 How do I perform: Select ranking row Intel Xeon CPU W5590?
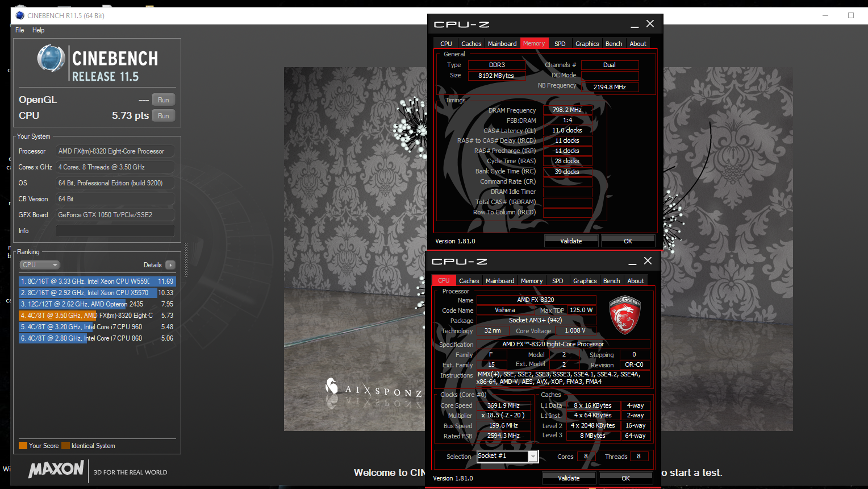(97, 281)
